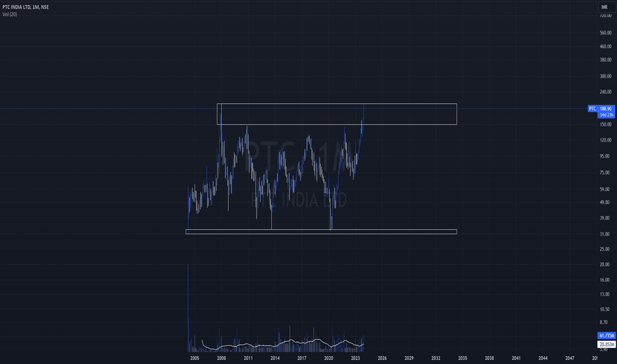
Task: Click the 25.00 price axis label
Action: coord(604,249)
